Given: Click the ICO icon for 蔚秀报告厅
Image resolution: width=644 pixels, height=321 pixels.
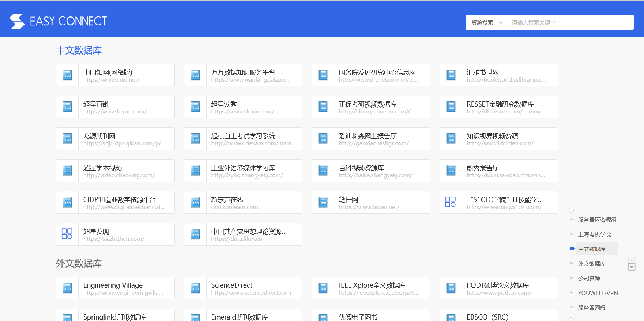Looking at the screenshot, I should [x=451, y=171].
